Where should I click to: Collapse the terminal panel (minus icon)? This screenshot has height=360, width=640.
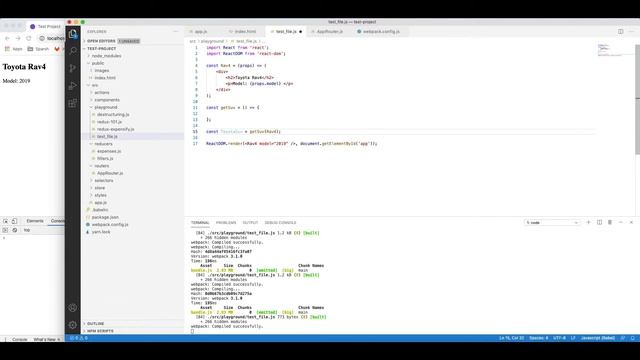coord(620,222)
